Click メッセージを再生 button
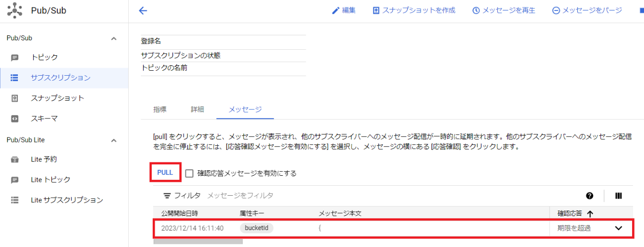This screenshot has height=247, width=644. coord(503,10)
